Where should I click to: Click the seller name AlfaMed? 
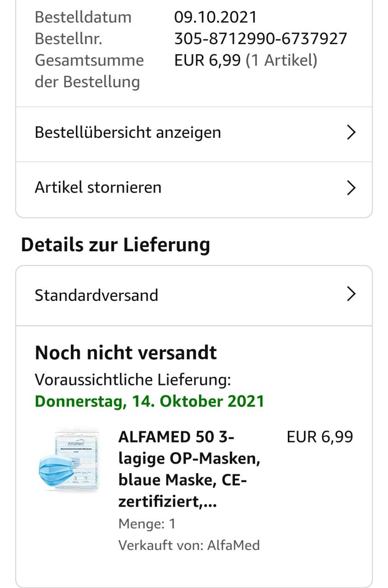click(x=234, y=545)
